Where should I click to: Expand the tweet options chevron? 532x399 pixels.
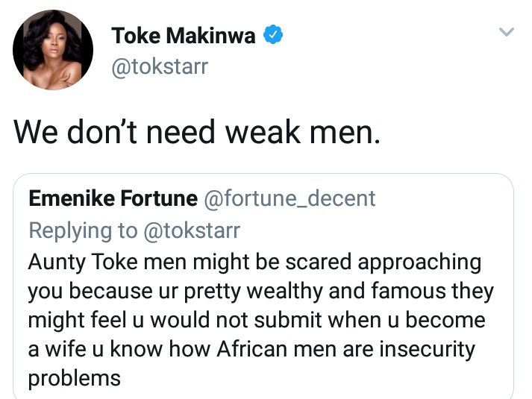pyautogui.click(x=506, y=32)
